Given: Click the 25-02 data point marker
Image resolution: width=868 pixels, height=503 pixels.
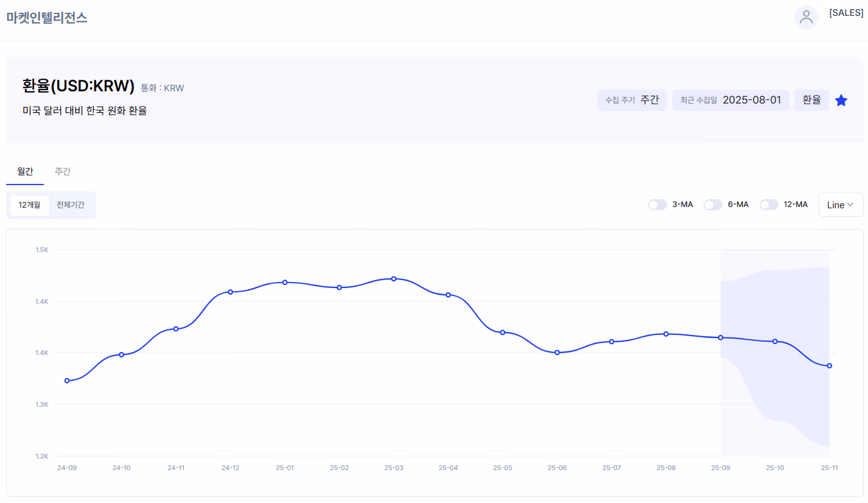Looking at the screenshot, I should 339,287.
